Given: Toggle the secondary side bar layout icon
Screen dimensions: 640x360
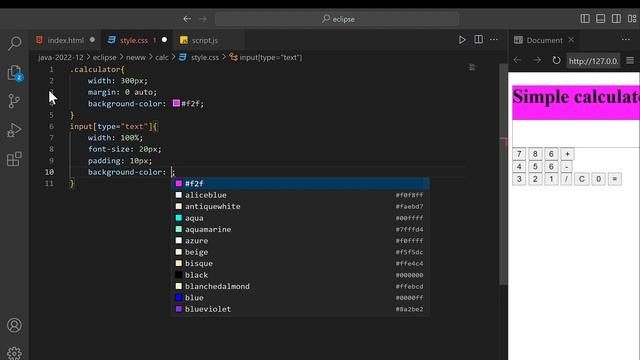Looking at the screenshot, I should [616, 19].
